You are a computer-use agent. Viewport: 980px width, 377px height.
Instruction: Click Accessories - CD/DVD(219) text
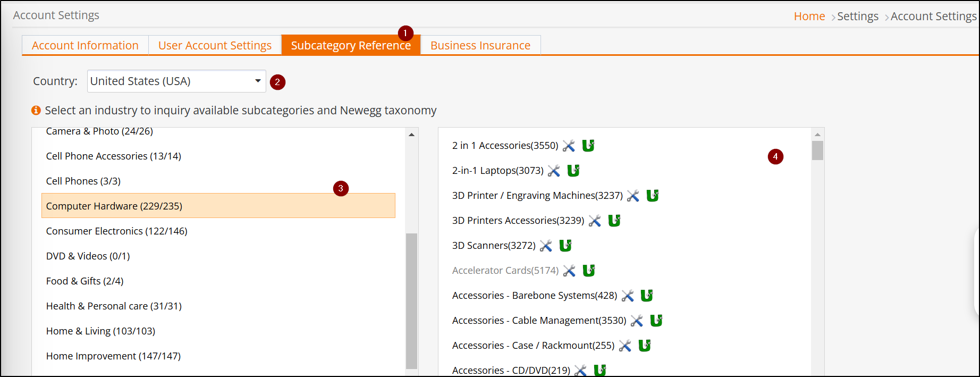coord(511,370)
